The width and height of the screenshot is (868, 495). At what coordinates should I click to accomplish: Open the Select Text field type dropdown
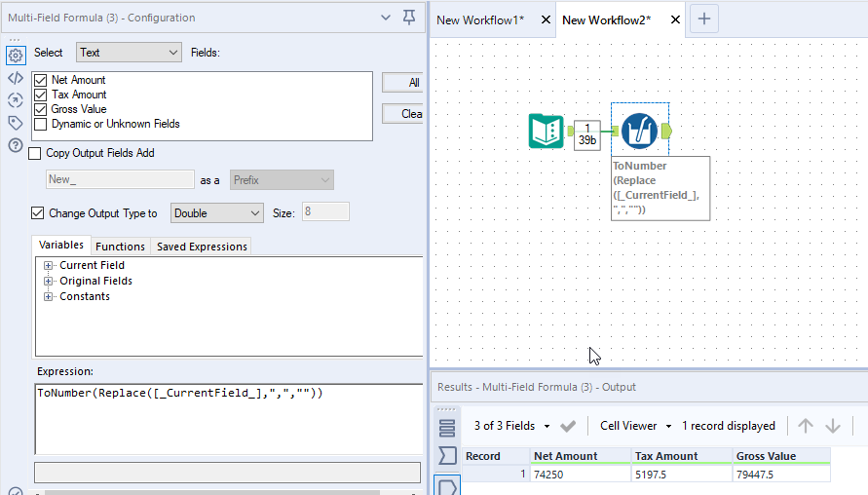tap(129, 53)
